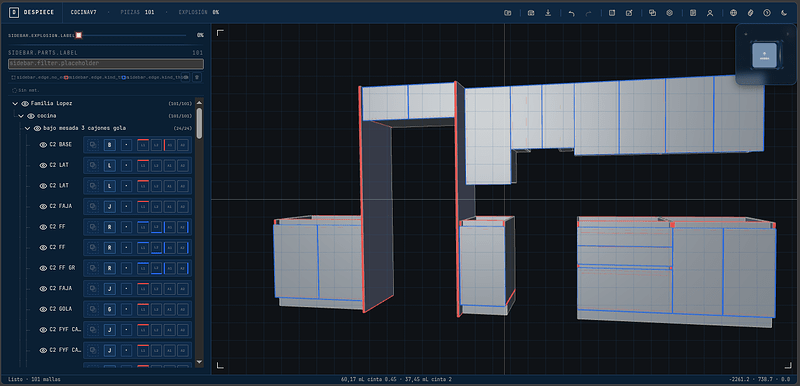The width and height of the screenshot is (800, 386).
Task: Toggle L2 edge on the C2 FF GR row
Action: click(x=156, y=268)
